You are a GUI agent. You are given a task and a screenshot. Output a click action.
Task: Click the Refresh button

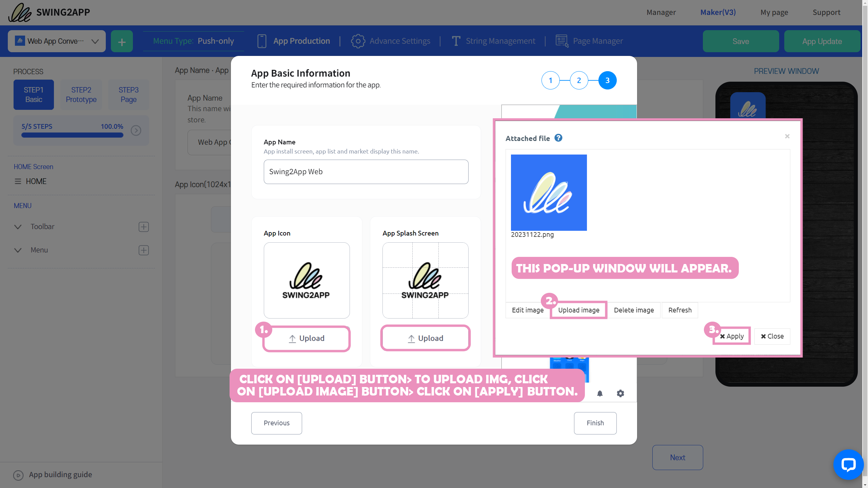click(679, 310)
